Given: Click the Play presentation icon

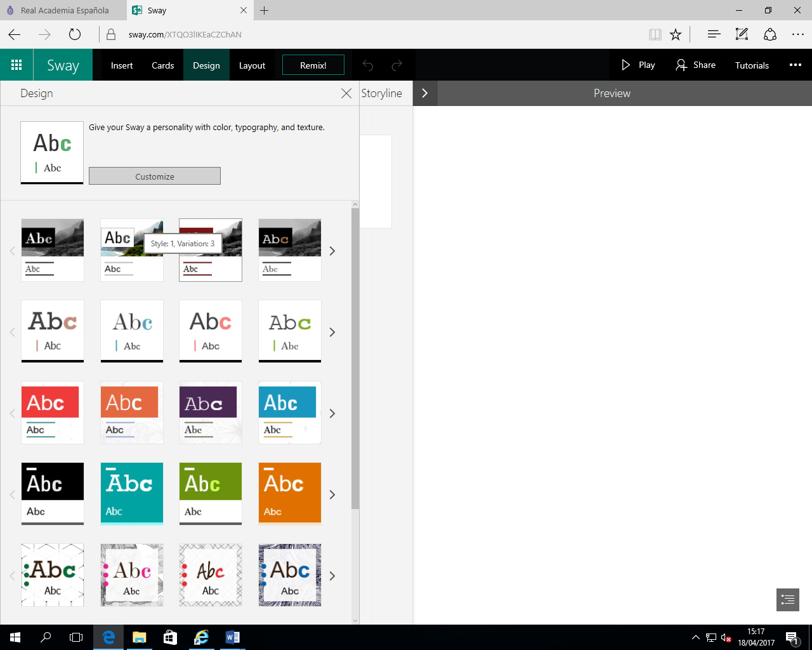Looking at the screenshot, I should (625, 65).
